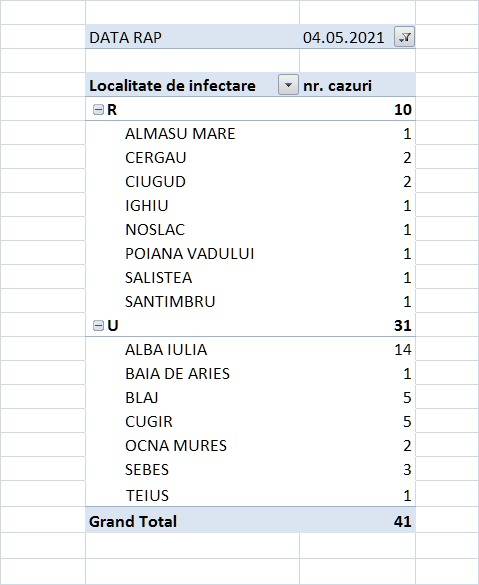Select the ALMASU MARE row

coord(250,134)
